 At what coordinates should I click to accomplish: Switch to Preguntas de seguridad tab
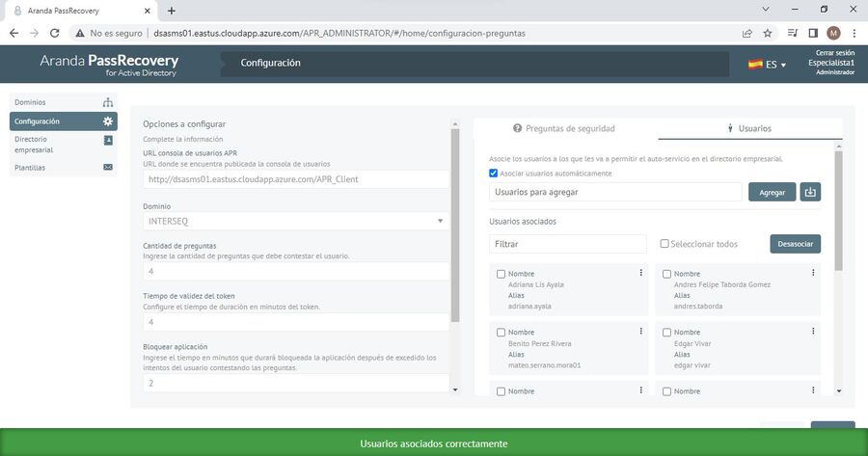coord(564,128)
